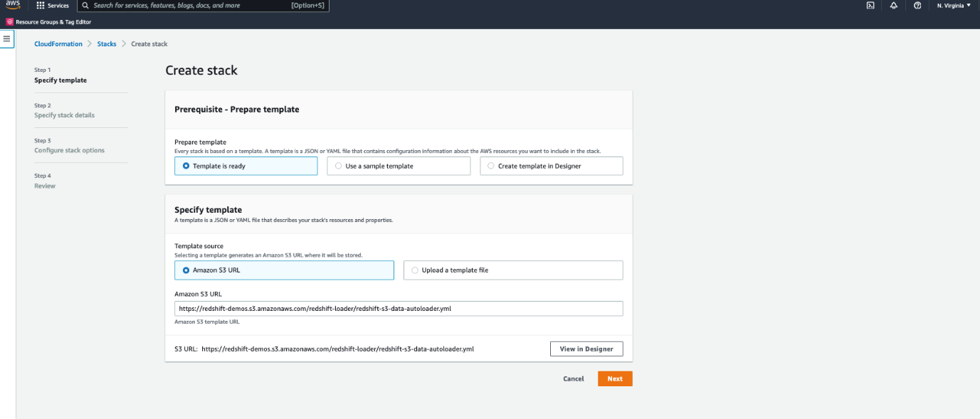Click Step 4 Review
Image resolution: width=980 pixels, height=419 pixels.
click(45, 181)
